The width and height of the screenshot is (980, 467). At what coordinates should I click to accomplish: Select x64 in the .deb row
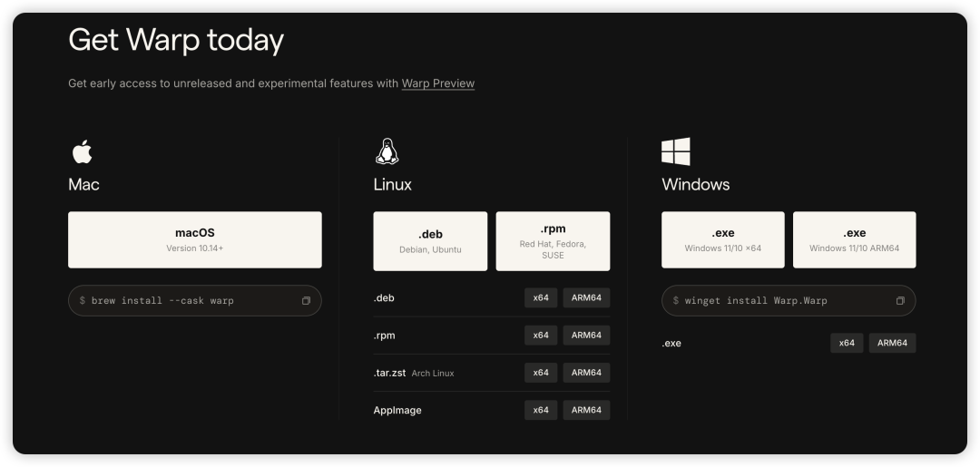pyautogui.click(x=541, y=297)
